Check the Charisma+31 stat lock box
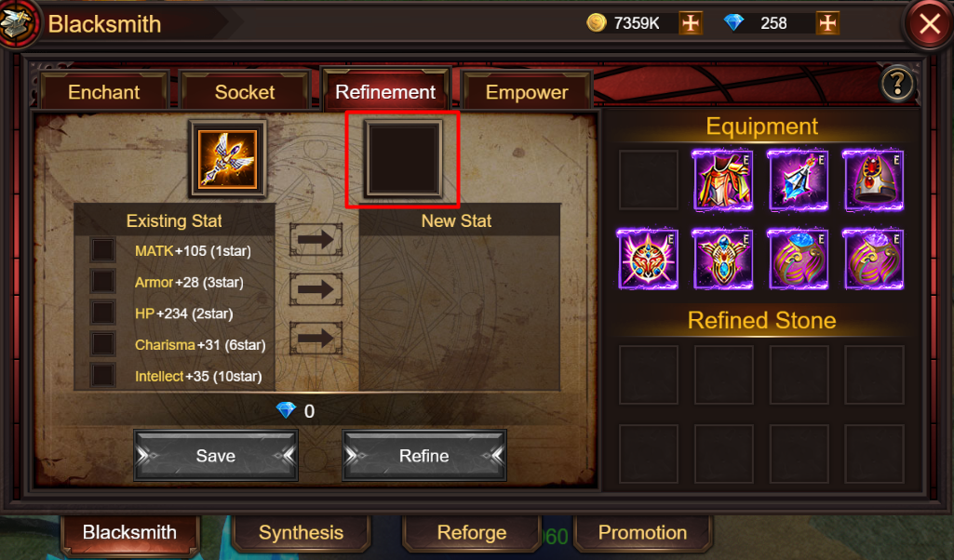 (x=102, y=343)
